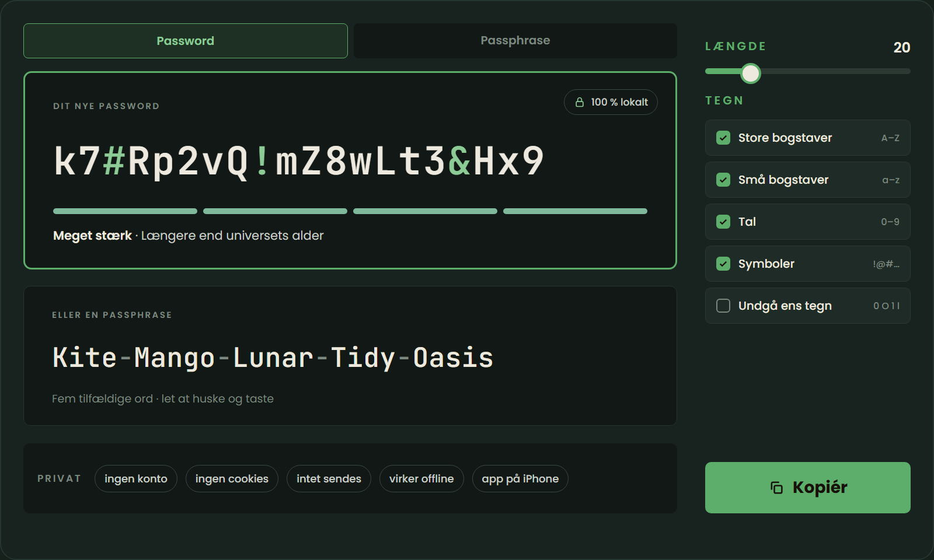Viewport: 934px width, 560px height.
Task: Click the 'Fem tilfældige ord' hint text
Action: tap(102, 399)
